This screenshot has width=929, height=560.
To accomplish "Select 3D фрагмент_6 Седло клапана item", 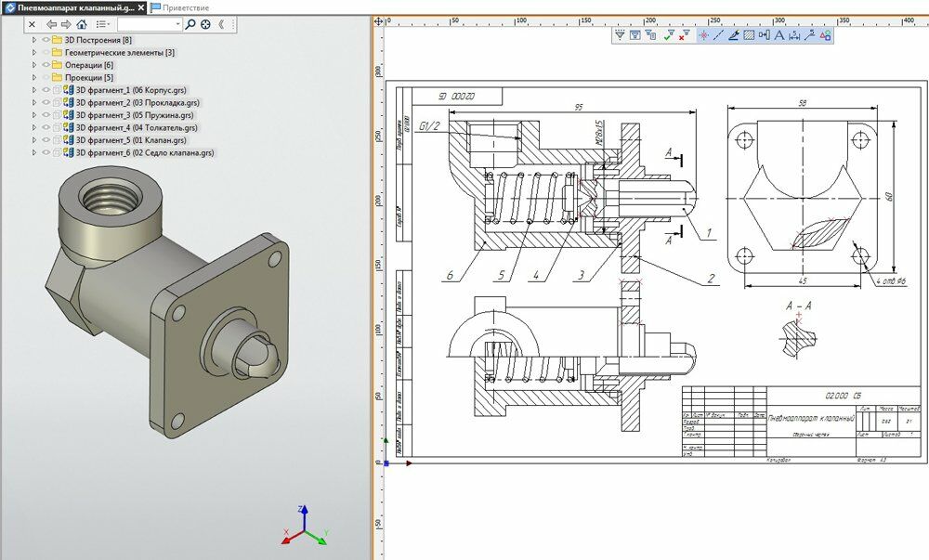I will point(145,152).
